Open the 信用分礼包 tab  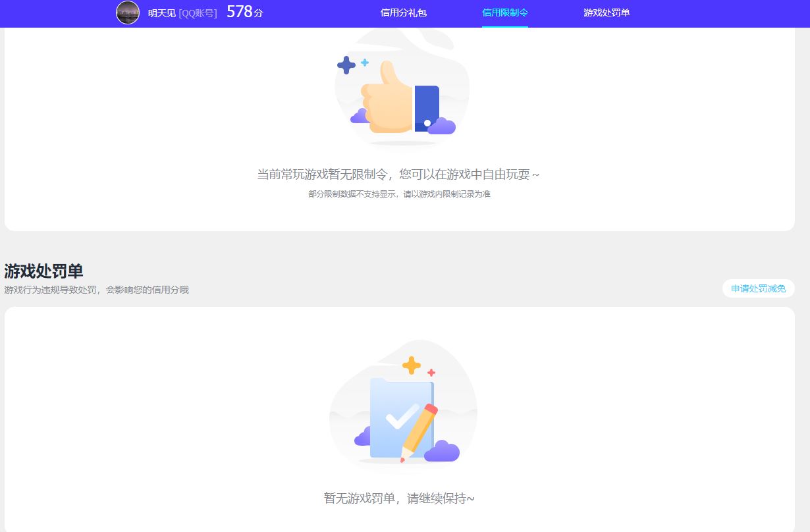coord(404,13)
